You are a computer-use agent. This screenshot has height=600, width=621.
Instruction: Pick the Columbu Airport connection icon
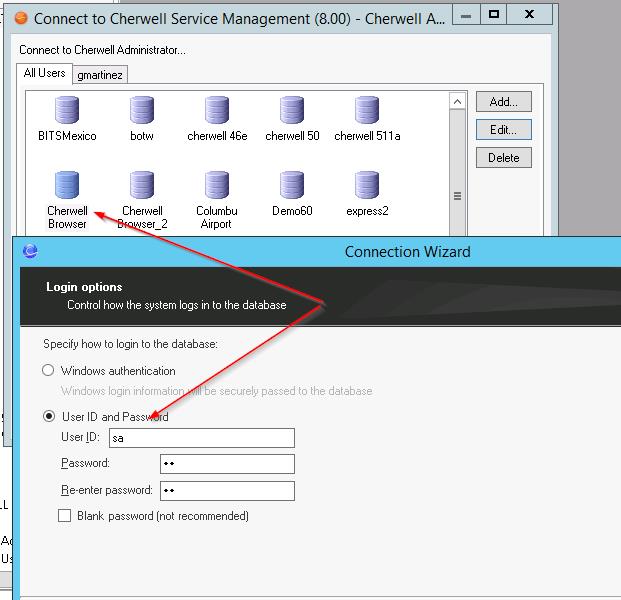point(217,186)
